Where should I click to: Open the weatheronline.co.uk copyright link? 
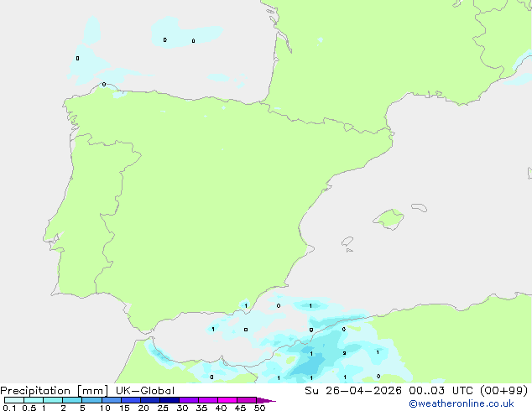(x=462, y=403)
